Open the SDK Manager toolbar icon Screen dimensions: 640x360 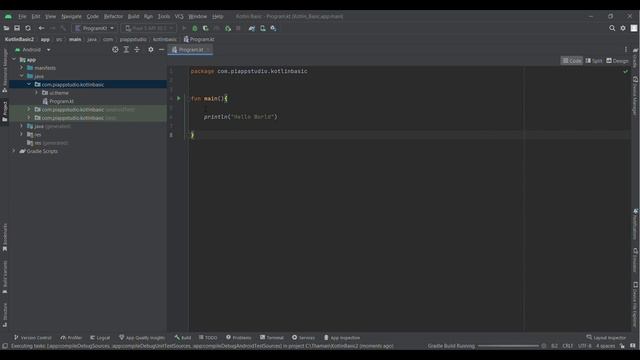273,28
